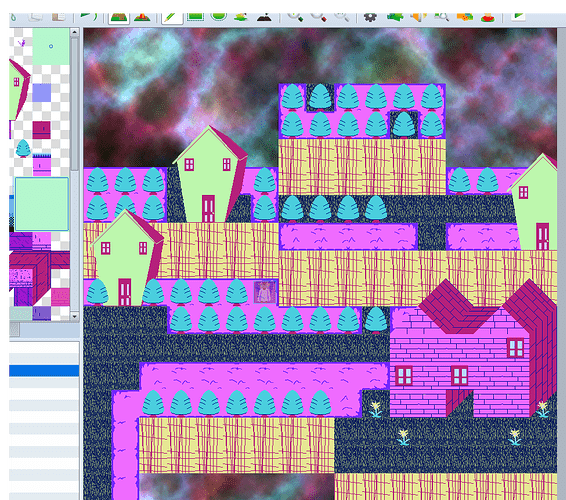Select the highlighted blue map list row

tap(44, 370)
